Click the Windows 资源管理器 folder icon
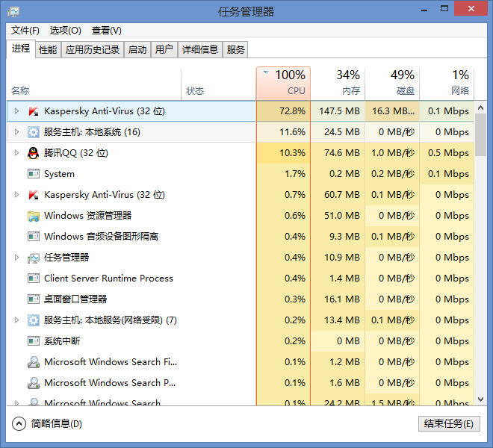 pos(34,216)
